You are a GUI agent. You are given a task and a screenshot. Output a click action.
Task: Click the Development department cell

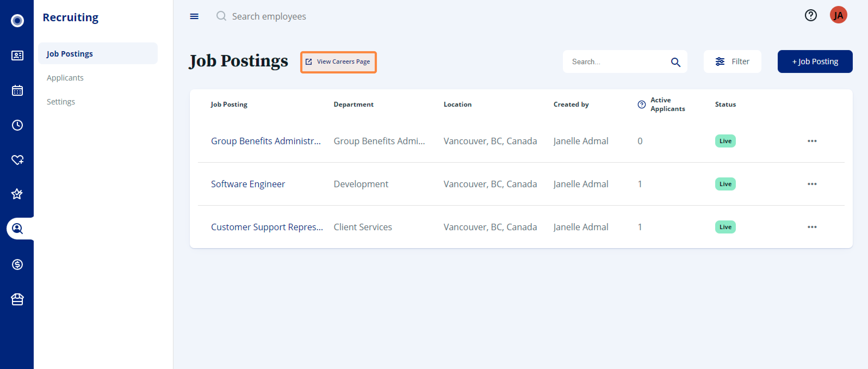coord(361,184)
